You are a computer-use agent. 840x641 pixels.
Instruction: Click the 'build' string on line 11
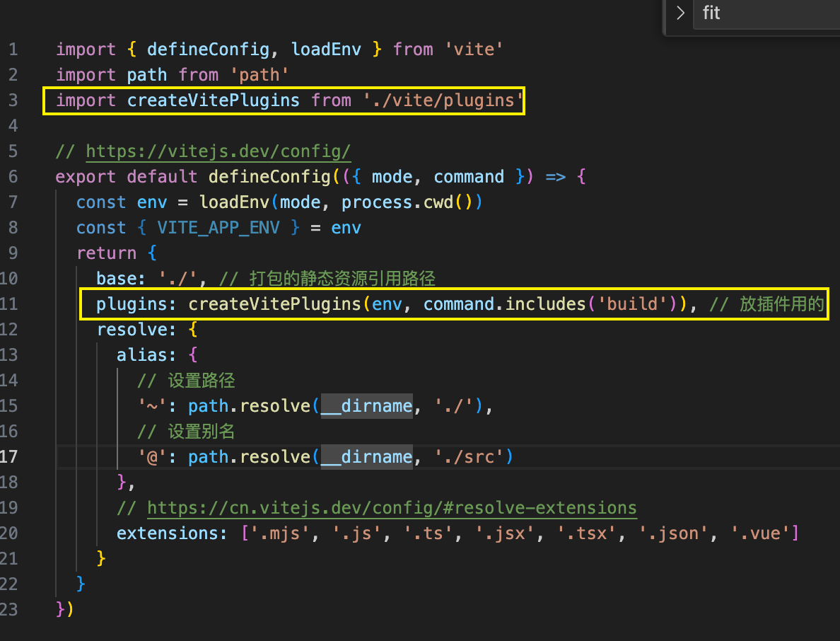tap(632, 304)
